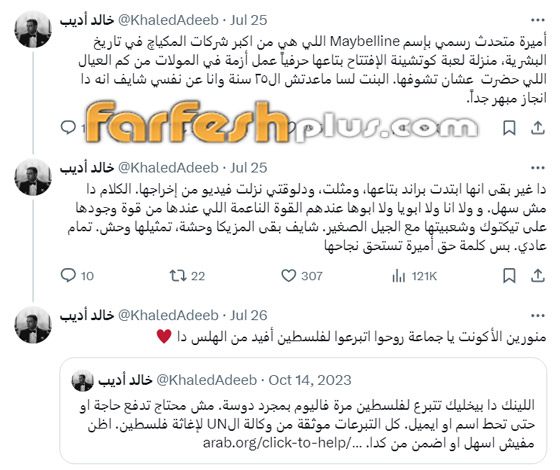Reply to the first tweet via comment icon
This screenshot has width=560, height=470.
[68, 128]
